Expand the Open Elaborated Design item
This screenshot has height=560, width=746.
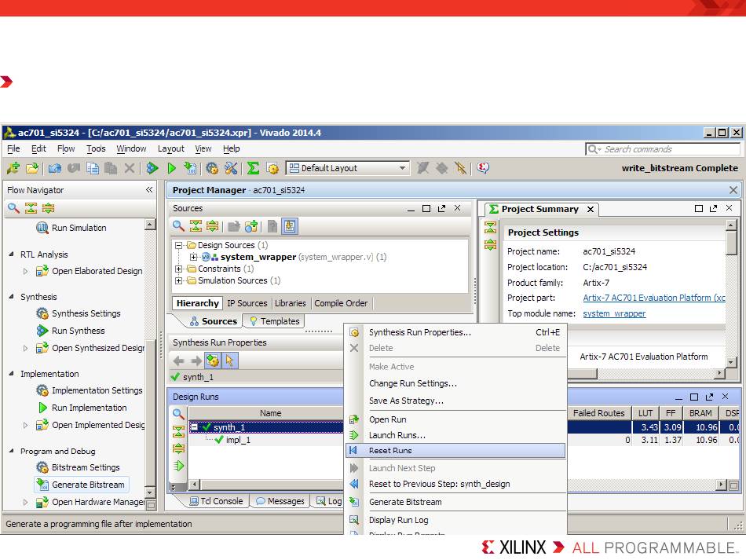coord(25,271)
